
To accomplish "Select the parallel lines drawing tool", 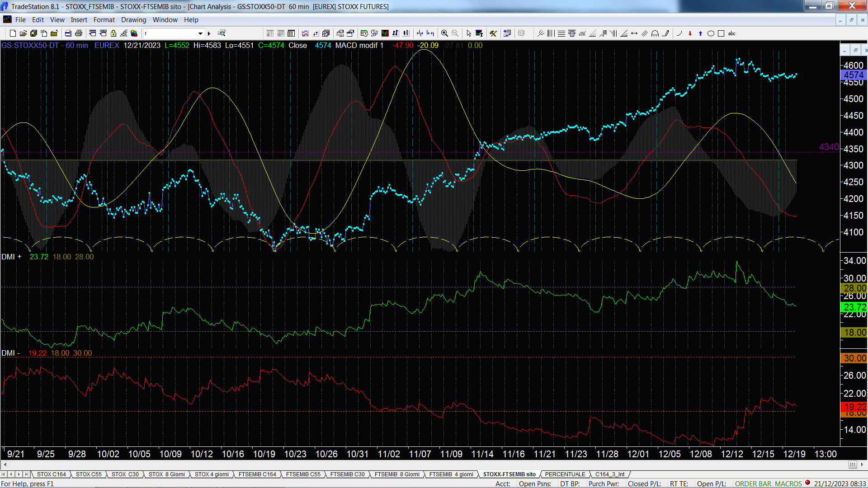I will (645, 33).
